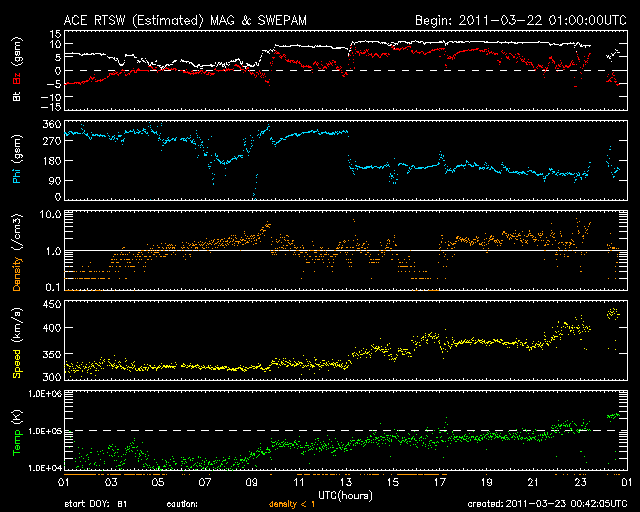
Task: Click the '05' hour label on time axis
Action: click(158, 483)
